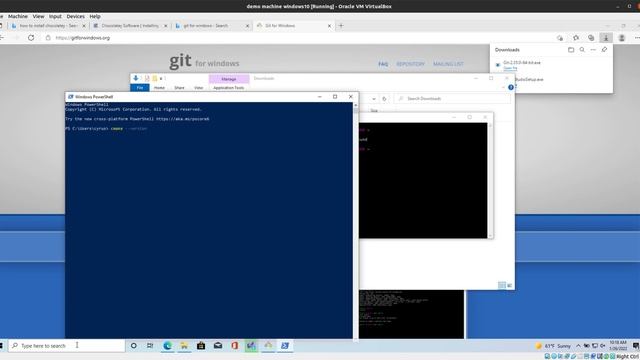Open the browser profile icon
This screenshot has width=640, height=360.
(x=622, y=38)
